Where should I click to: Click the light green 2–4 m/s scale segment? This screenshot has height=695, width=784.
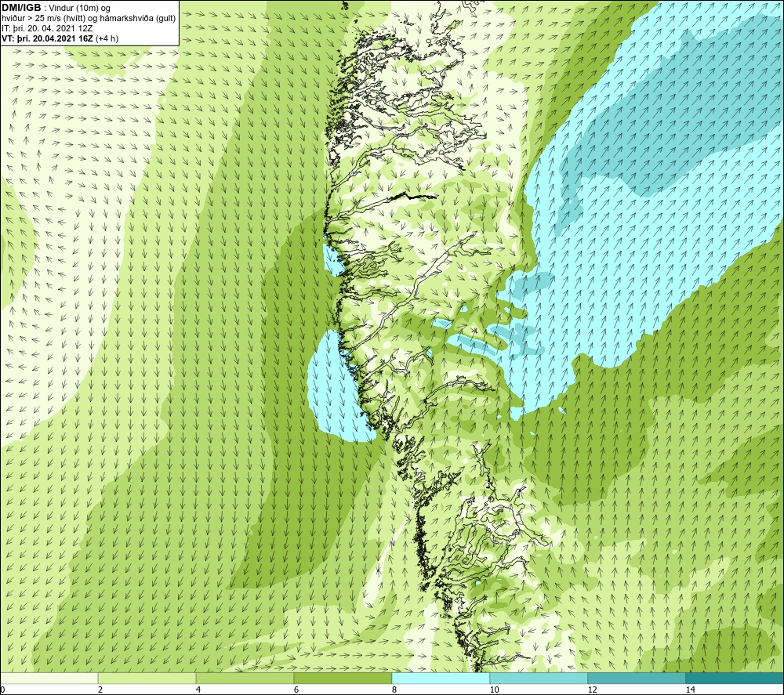147,678
